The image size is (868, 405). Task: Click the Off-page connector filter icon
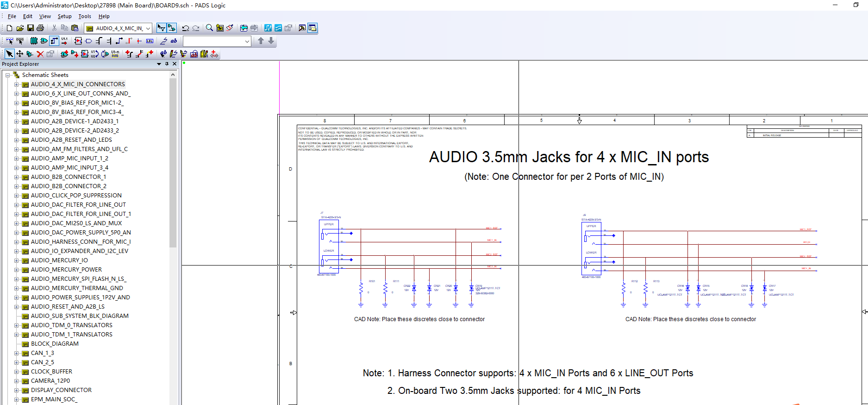point(88,41)
